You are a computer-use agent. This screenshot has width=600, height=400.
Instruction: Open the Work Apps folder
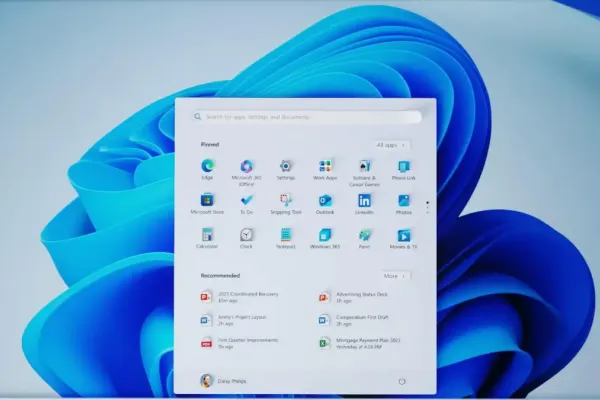pyautogui.click(x=325, y=170)
